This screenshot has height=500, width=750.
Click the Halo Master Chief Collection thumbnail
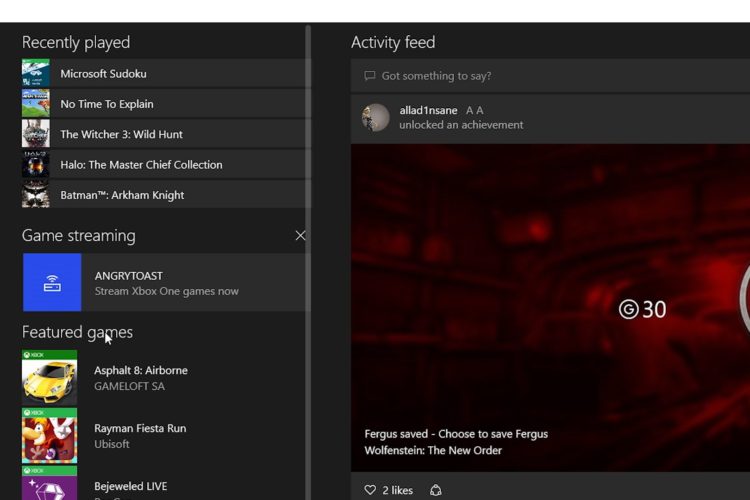[x=35, y=164]
